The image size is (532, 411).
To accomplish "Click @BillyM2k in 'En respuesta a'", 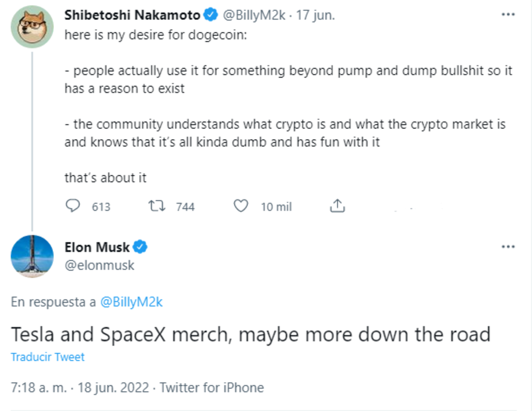I will point(132,302).
